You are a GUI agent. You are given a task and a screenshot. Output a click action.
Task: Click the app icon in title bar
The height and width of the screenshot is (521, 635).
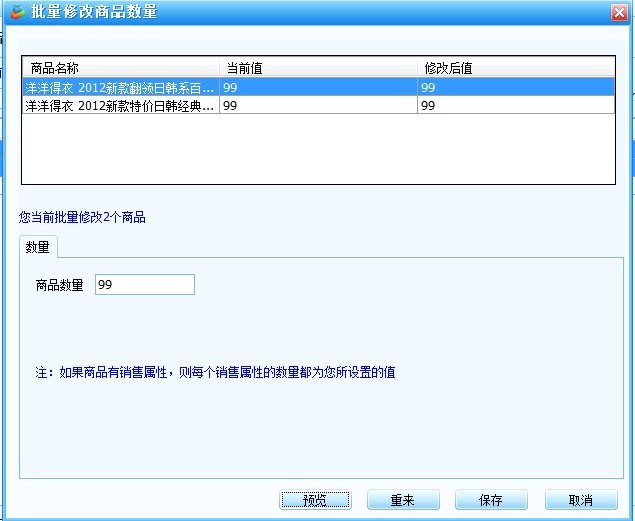click(x=18, y=12)
